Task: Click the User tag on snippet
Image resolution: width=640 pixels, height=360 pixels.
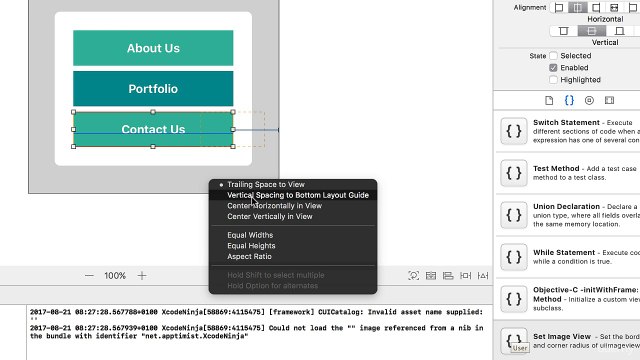Action: click(520, 348)
